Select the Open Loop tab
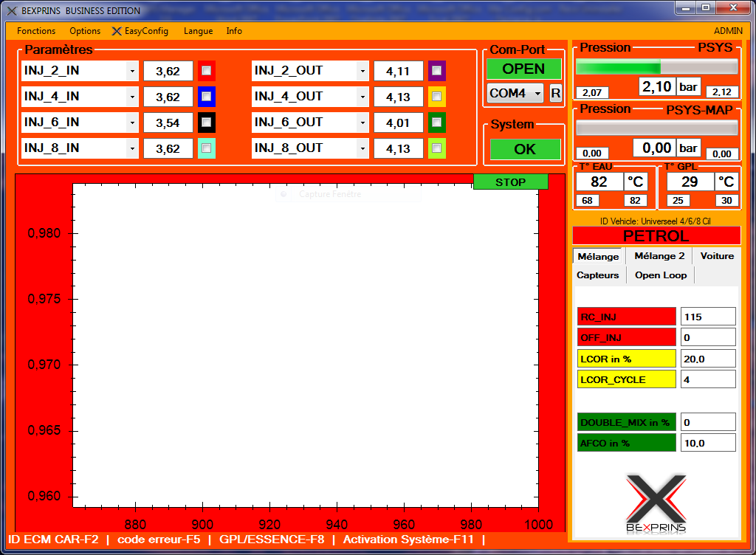 coord(661,275)
